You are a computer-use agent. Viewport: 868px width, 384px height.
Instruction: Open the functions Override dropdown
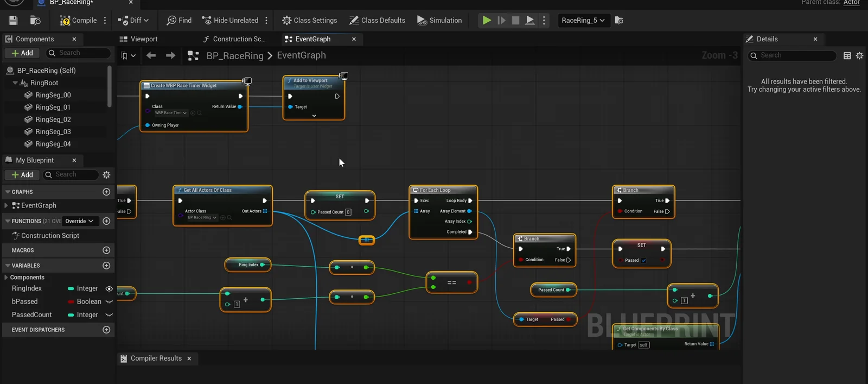(x=80, y=221)
